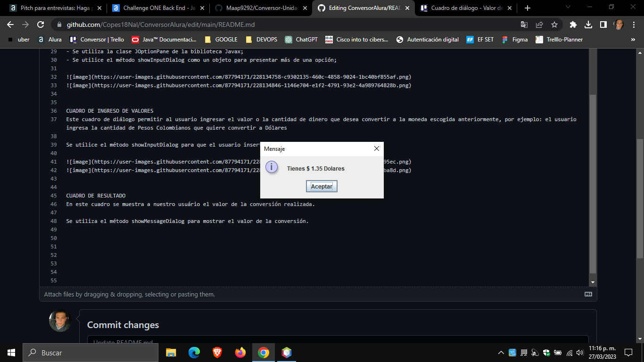Toggle the Wi-Fi network icon in the tray
644x362 pixels.
click(x=569, y=352)
